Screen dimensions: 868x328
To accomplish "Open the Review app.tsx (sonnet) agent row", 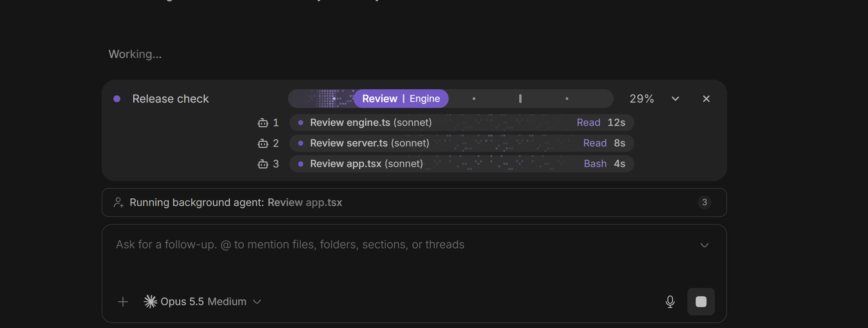I will (462, 164).
